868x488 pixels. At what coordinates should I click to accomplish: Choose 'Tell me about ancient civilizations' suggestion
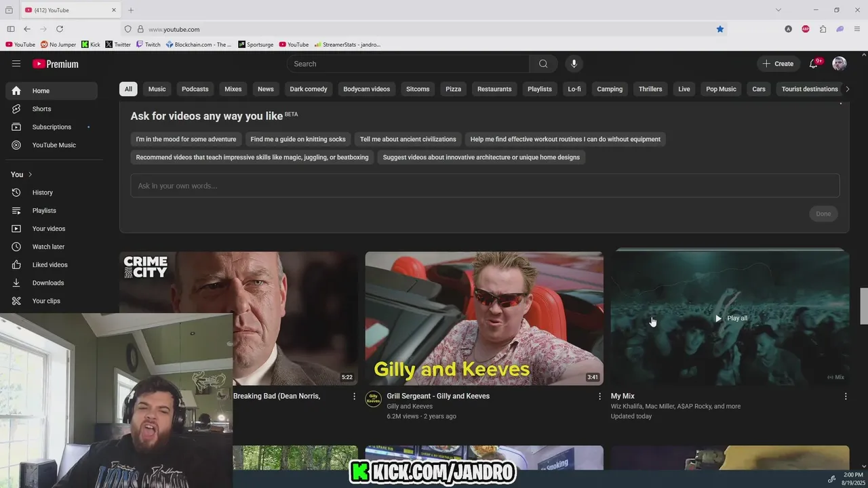408,140
